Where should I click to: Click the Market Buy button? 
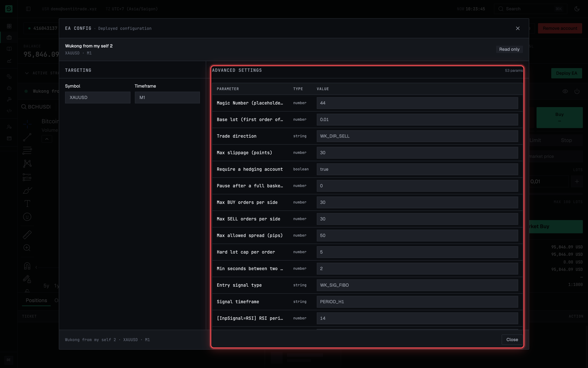(556, 227)
